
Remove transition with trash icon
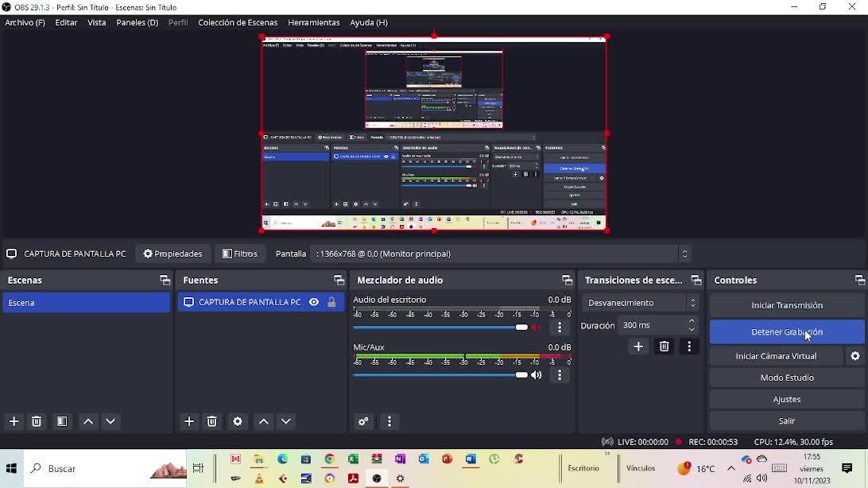coord(665,347)
